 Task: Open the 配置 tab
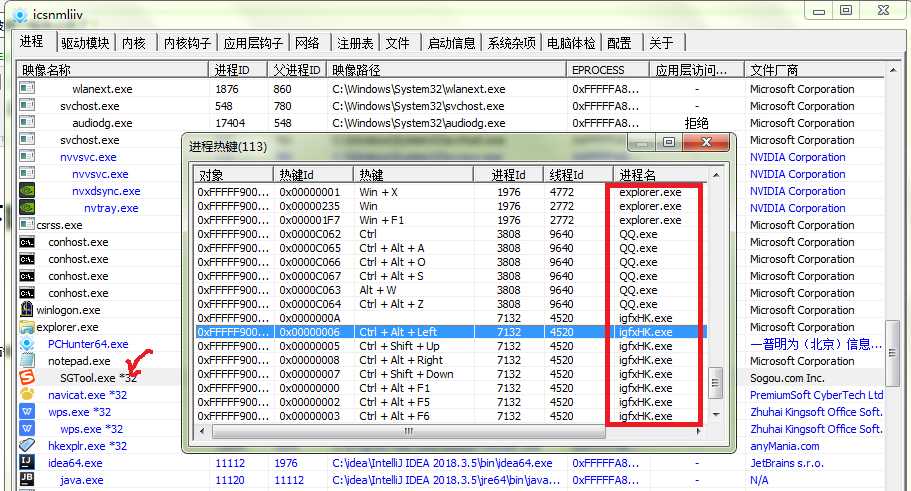[x=619, y=43]
